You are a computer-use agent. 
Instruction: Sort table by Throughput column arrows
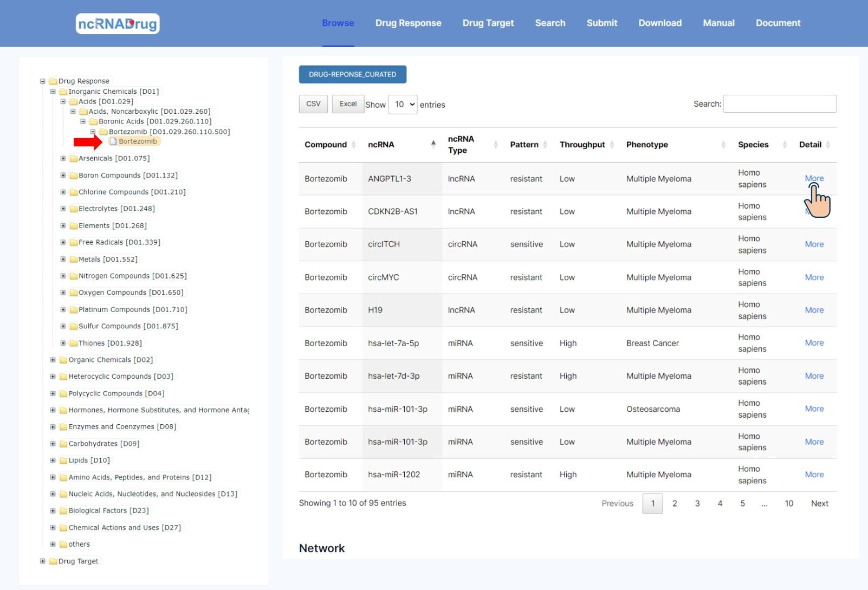click(612, 145)
